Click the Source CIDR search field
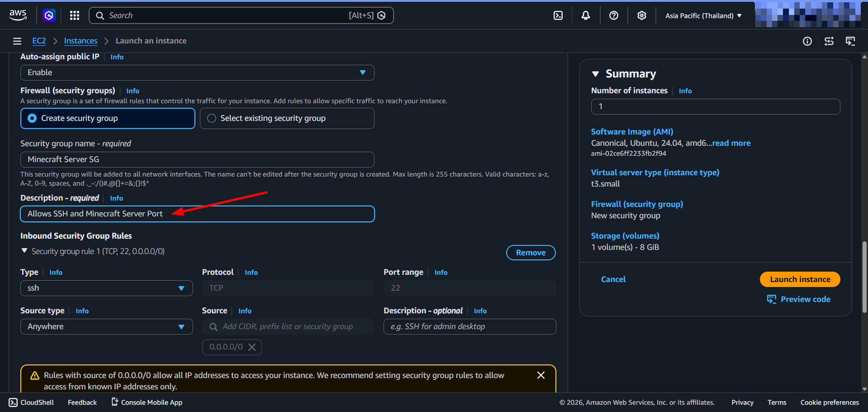This screenshot has width=868, height=412. click(x=288, y=326)
